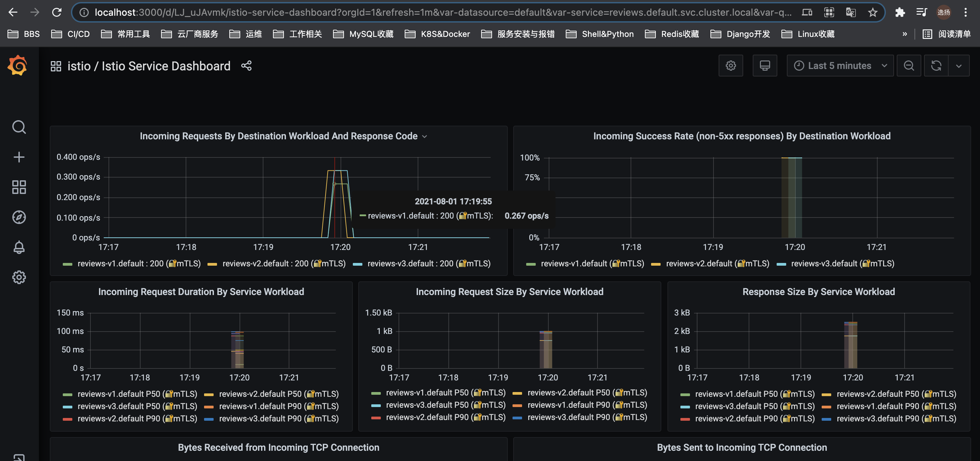Open dashboard settings gear button
Screen dimensions: 980x461
(731, 66)
